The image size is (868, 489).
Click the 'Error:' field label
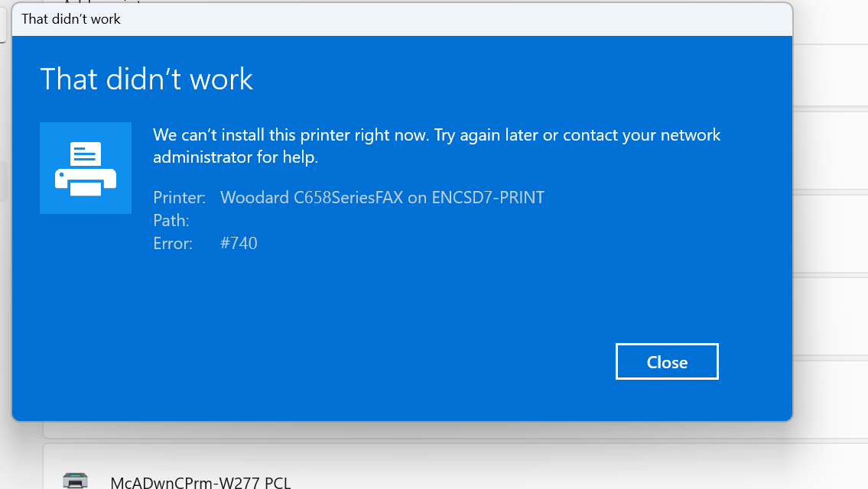coord(173,244)
